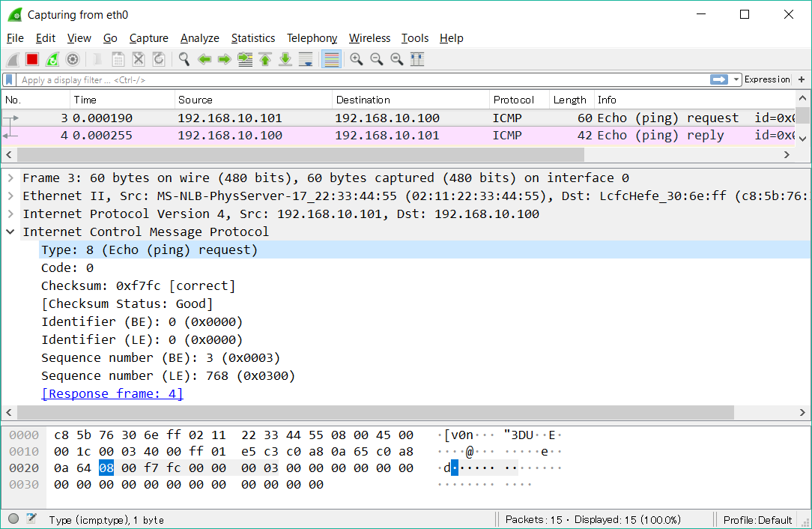
Task: Follow the Response frame 4 link
Action: point(112,393)
